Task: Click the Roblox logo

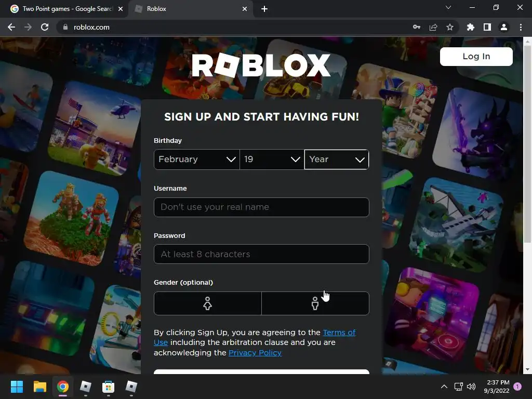Action: (261, 65)
